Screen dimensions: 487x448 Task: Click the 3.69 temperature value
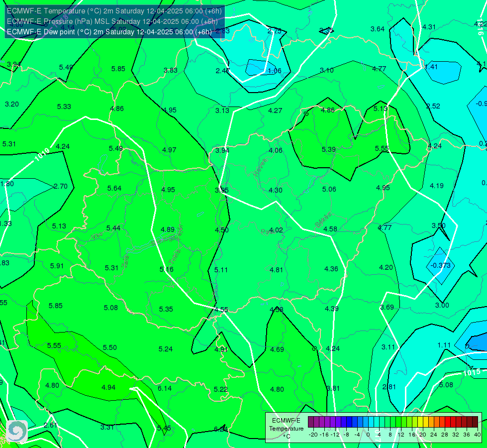coord(387,308)
